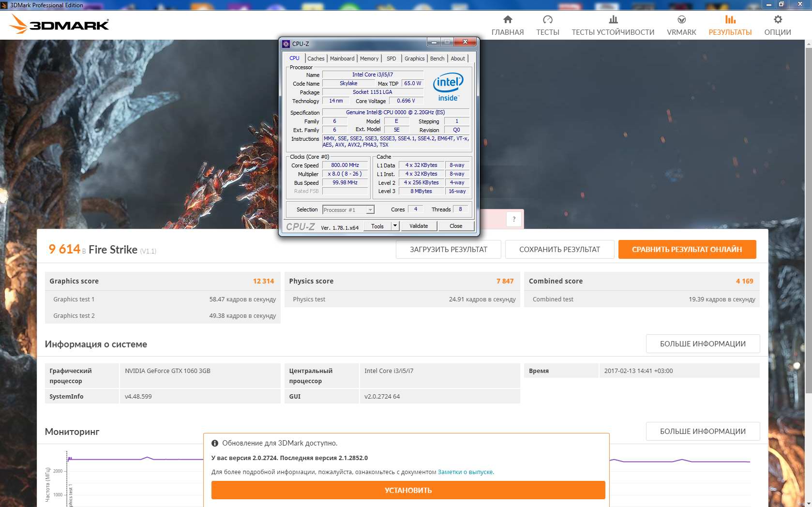The image size is (812, 507).
Task: Click the Close button in CPU-Z
Action: (x=456, y=226)
